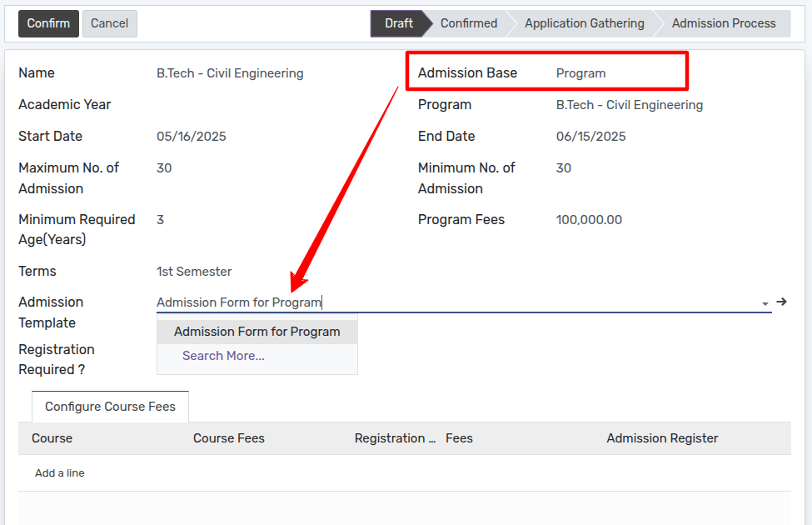
Task: Open the Configure Course Fees tab
Action: pyautogui.click(x=110, y=407)
